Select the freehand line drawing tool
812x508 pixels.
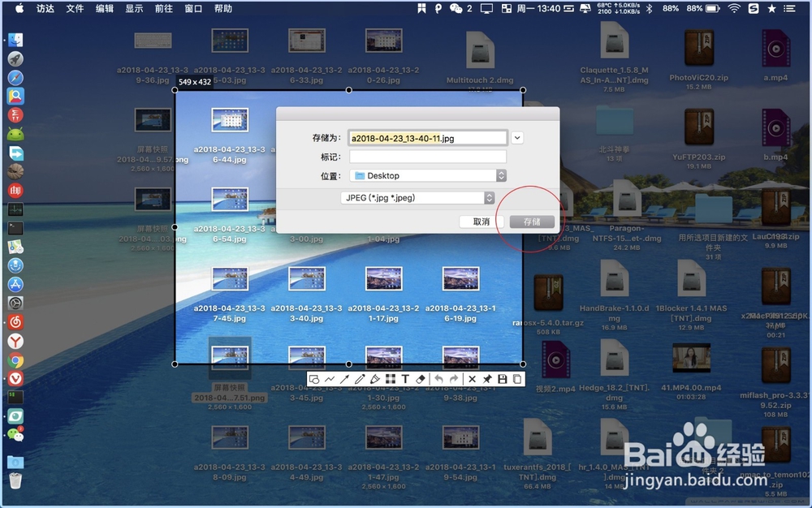pos(330,378)
